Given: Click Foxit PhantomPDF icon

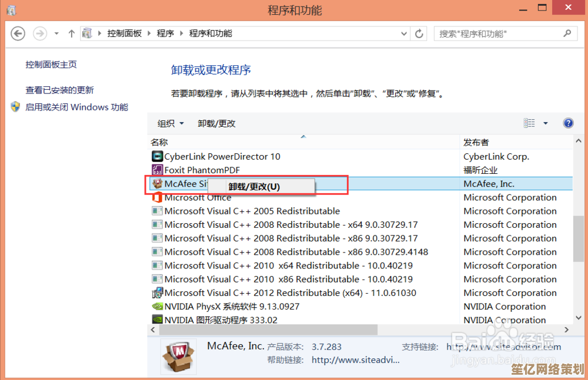Looking at the screenshot, I should (157, 170).
